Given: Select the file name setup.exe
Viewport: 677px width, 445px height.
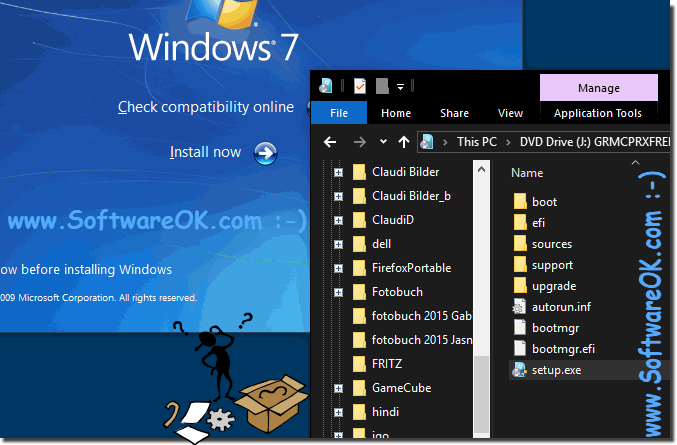Looking at the screenshot, I should pos(556,370).
